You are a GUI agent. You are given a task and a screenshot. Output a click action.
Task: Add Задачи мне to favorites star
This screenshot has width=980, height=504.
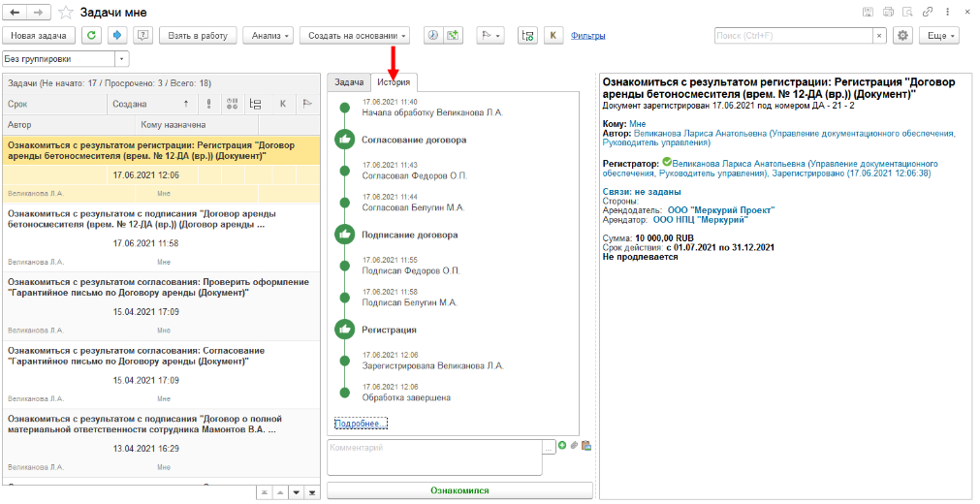[x=64, y=13]
